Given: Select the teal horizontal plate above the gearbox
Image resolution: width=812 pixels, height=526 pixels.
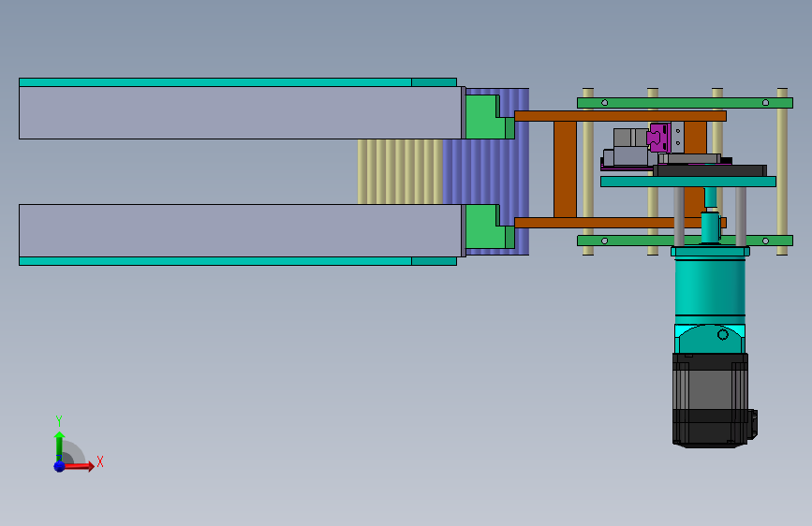Looking at the screenshot, I should pos(688,182).
